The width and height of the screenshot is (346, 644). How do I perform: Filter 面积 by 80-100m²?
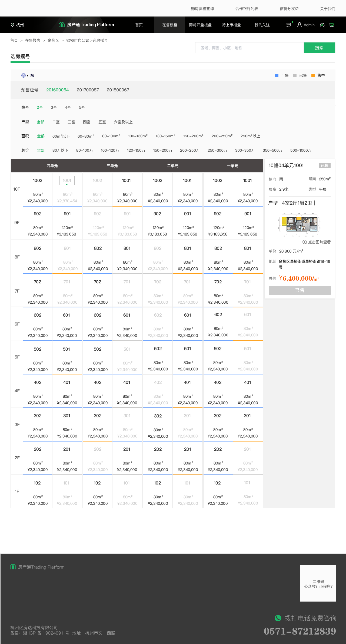[x=111, y=136]
